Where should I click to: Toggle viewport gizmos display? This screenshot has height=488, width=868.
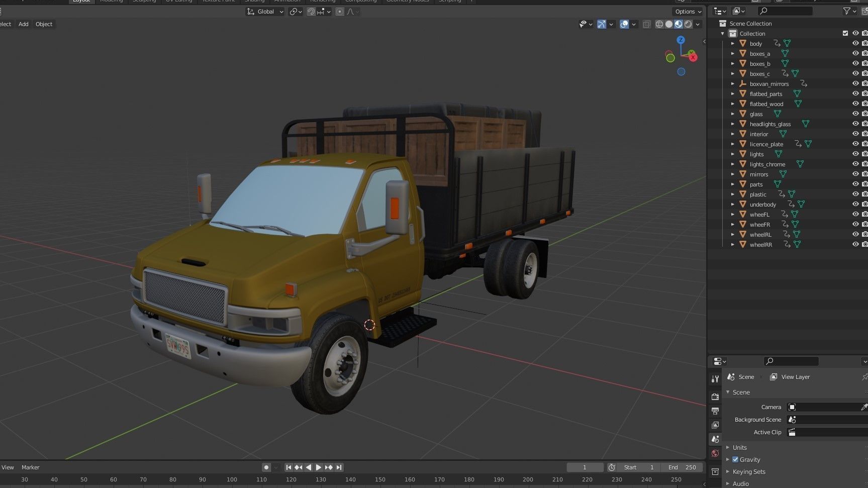pyautogui.click(x=602, y=24)
